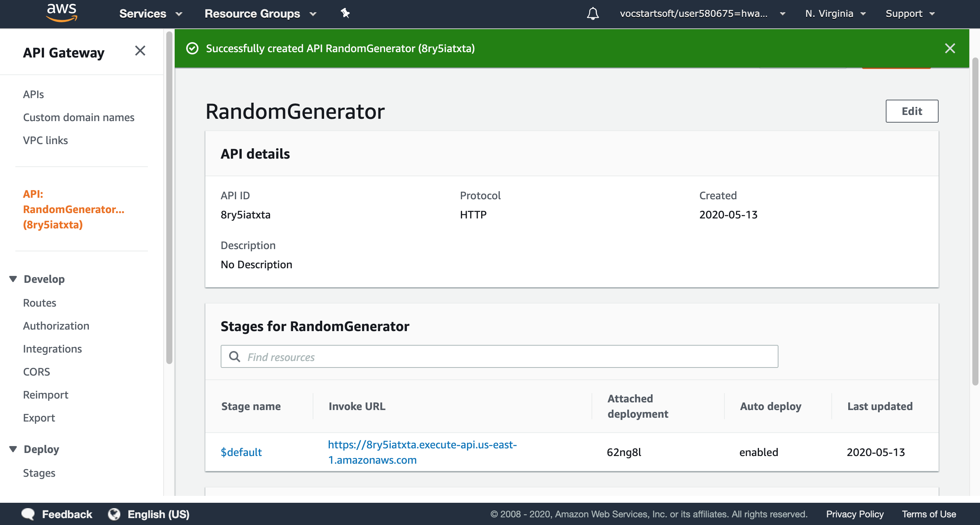This screenshot has width=980, height=525.
Task: Click the Last updated column header
Action: [x=880, y=406]
